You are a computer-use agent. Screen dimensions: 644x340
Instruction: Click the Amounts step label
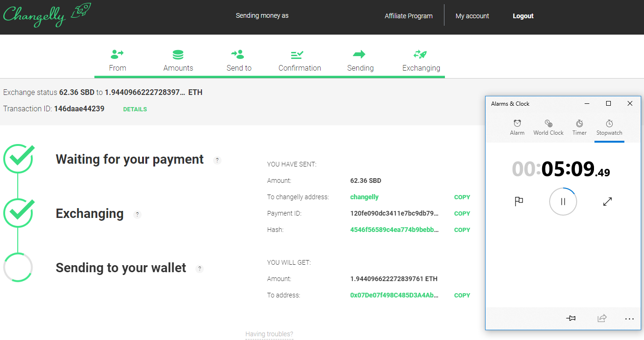pyautogui.click(x=178, y=68)
